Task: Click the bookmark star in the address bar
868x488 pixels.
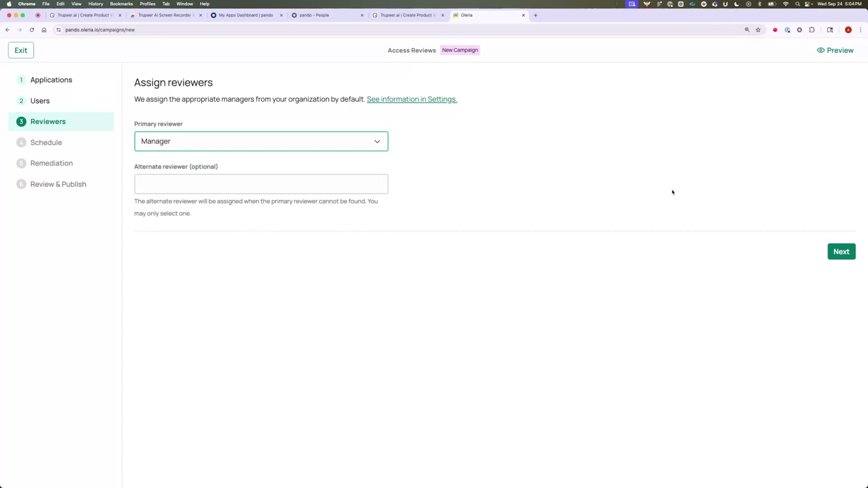Action: click(x=758, y=30)
